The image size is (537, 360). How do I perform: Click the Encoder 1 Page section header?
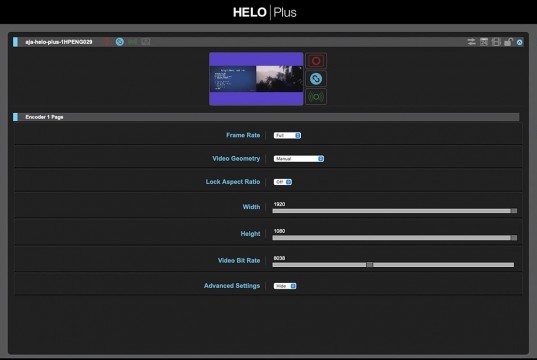(x=266, y=117)
